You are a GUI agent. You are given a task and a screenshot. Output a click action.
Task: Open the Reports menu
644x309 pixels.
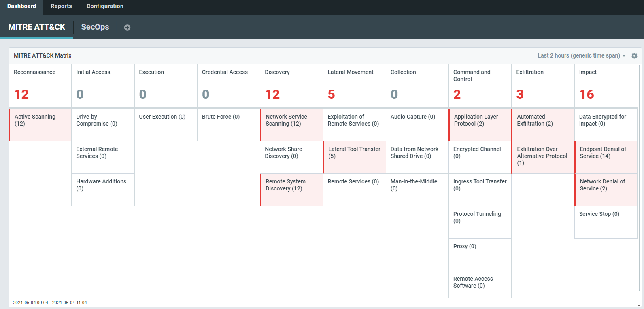tap(61, 6)
